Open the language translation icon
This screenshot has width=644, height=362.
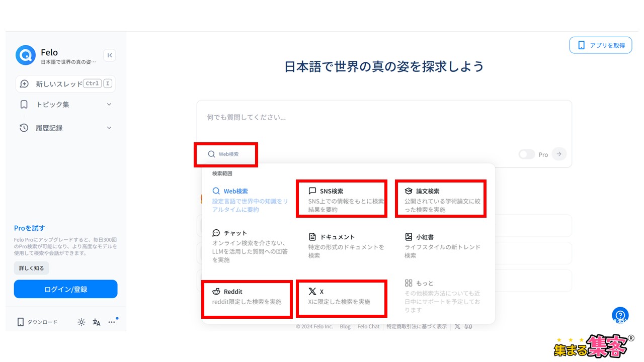click(97, 322)
